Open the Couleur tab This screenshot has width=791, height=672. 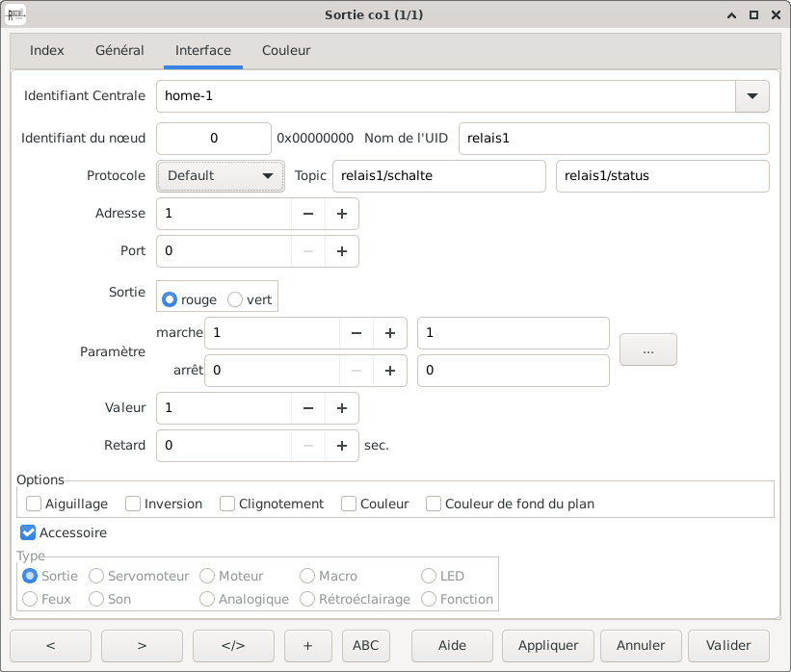(x=286, y=50)
